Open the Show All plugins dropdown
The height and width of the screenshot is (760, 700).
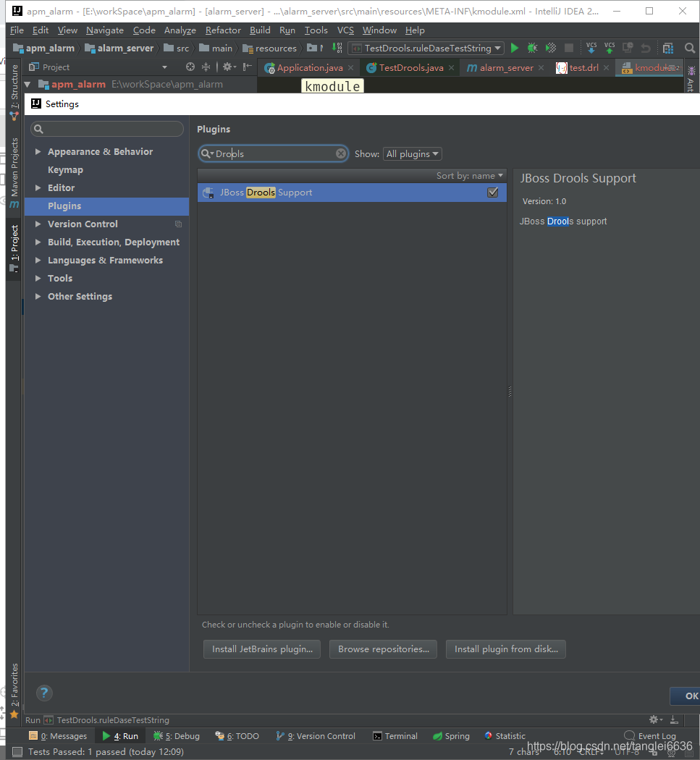(413, 153)
